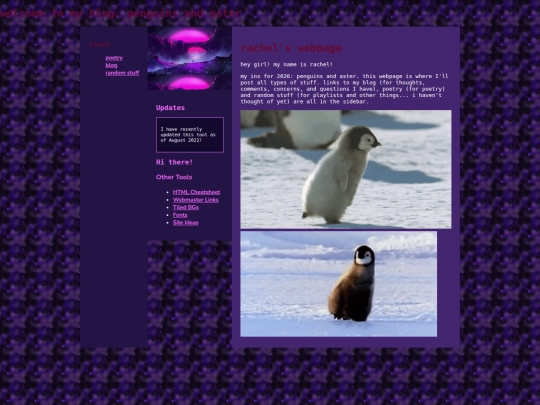Screen dimensions: 540x405
Task: Open the Tiled BGs link
Action: click(x=186, y=207)
